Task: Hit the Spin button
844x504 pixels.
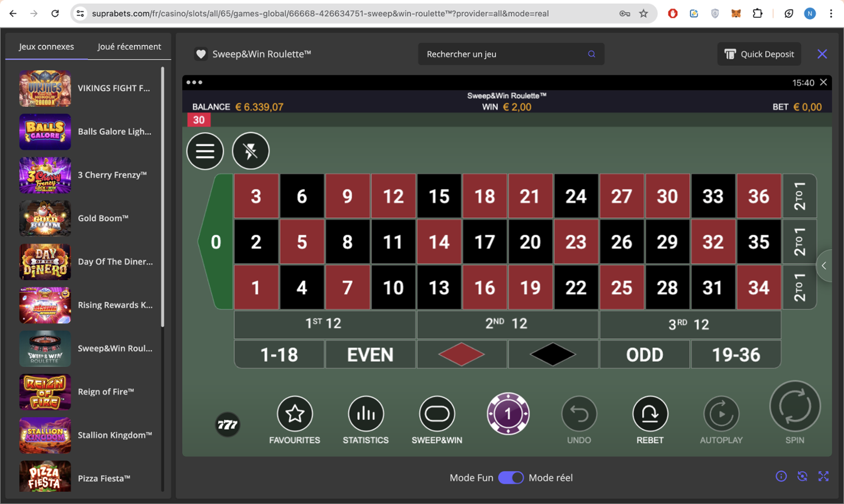Action: [x=795, y=406]
